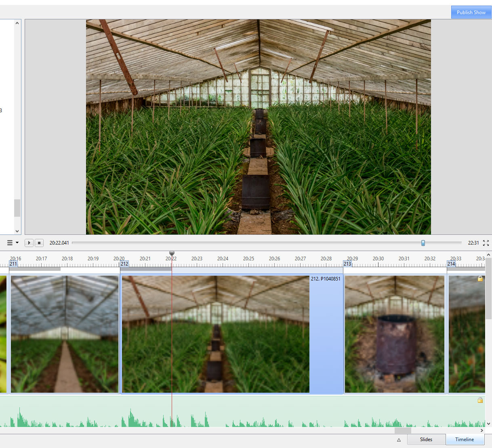The image size is (492, 448).
Task: Select slide 213 rusty barrel thumbnail
Action: tap(395, 334)
